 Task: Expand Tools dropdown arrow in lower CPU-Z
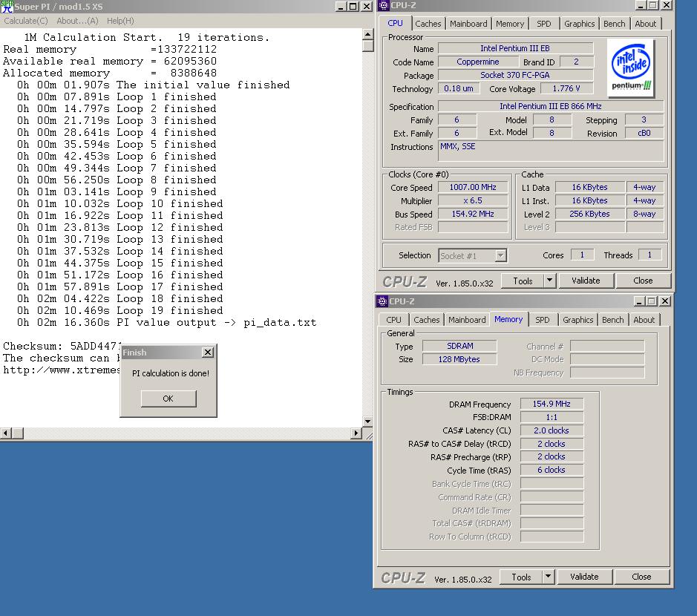tap(549, 577)
